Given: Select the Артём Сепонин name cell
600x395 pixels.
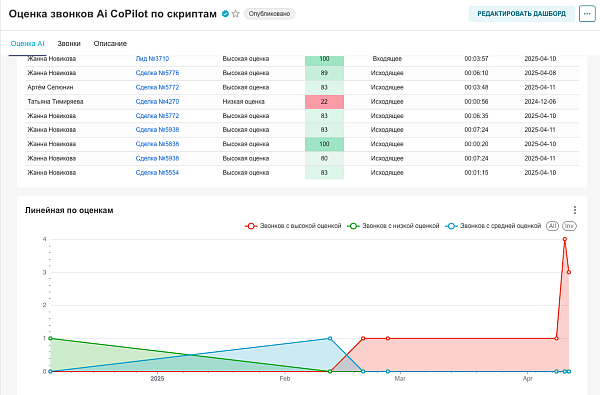Looking at the screenshot, I should point(50,87).
